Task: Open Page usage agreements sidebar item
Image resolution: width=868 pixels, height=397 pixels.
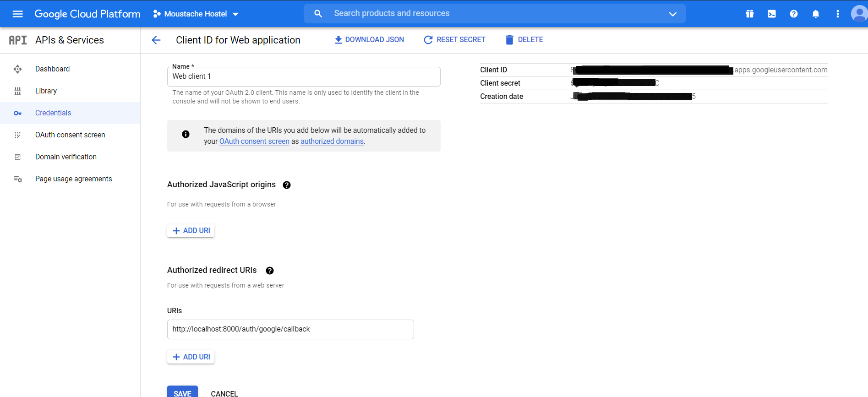Action: [x=70, y=179]
